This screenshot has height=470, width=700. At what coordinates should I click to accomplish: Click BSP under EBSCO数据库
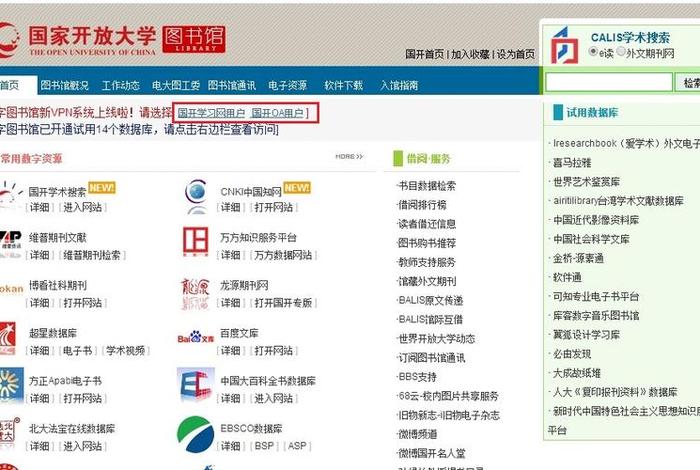(x=264, y=445)
